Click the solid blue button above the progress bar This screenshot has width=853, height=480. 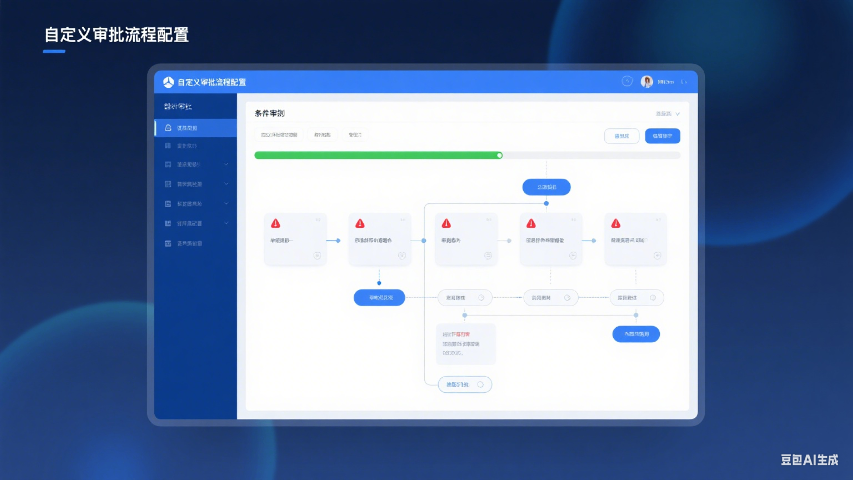click(x=663, y=136)
